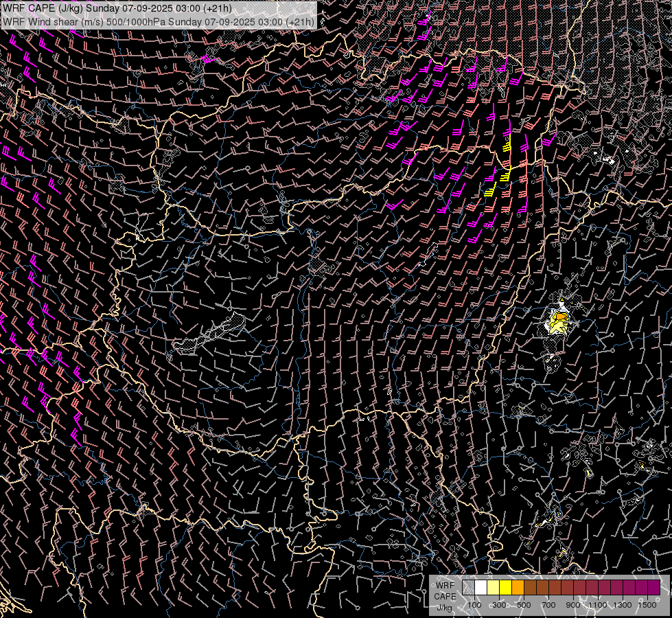The width and height of the screenshot is (672, 618).
Task: Click the WRF Wind shear title line
Action: click(158, 22)
